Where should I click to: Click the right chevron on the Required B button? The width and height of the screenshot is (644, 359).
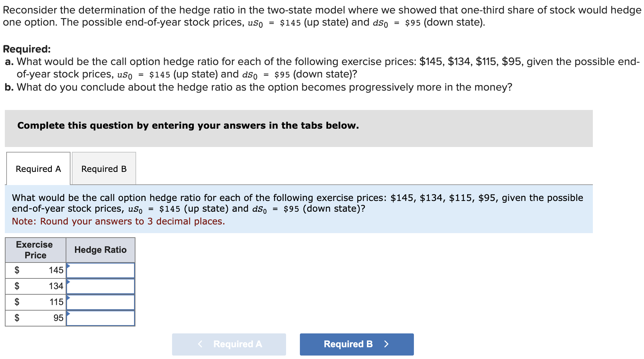point(387,344)
